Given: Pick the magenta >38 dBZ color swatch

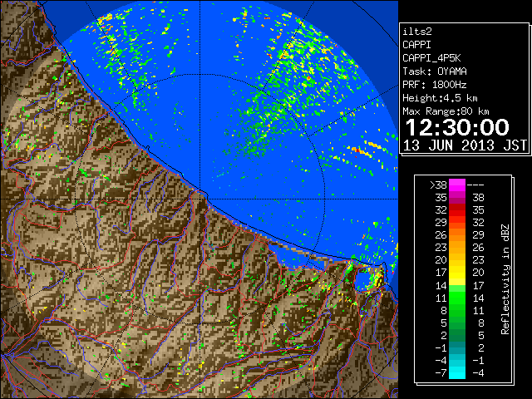Looking at the screenshot, I should pos(457,185).
